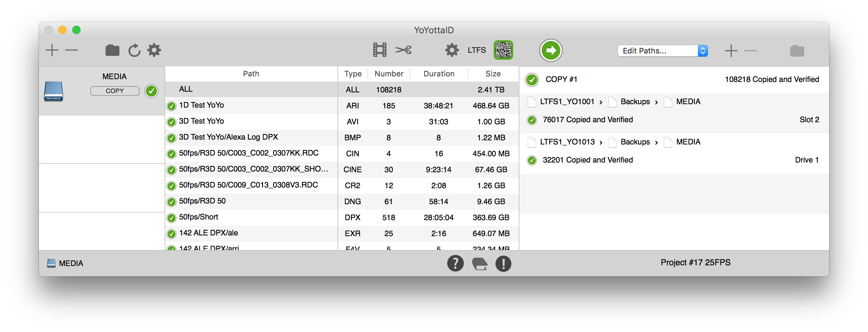
Task: Click checkmark beside 142 ALE DPX/ale
Action: [x=172, y=234]
